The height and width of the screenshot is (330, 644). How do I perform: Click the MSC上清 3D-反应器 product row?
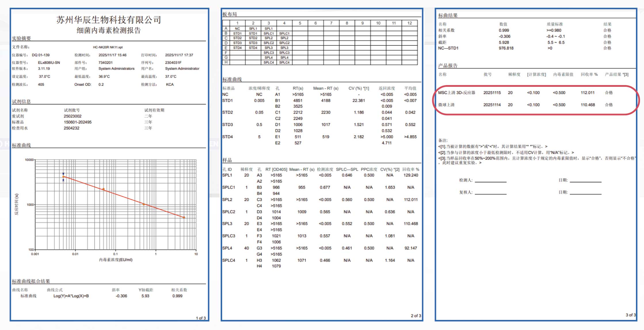pos(456,93)
